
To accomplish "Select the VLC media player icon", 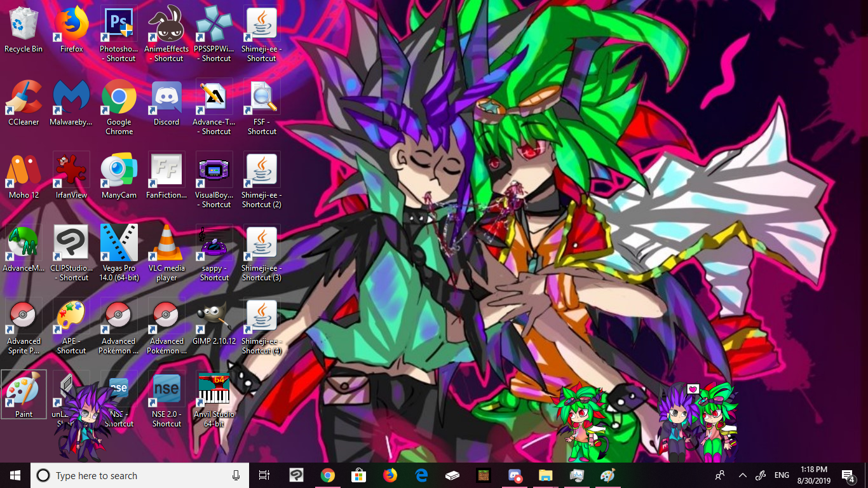I will tap(166, 254).
